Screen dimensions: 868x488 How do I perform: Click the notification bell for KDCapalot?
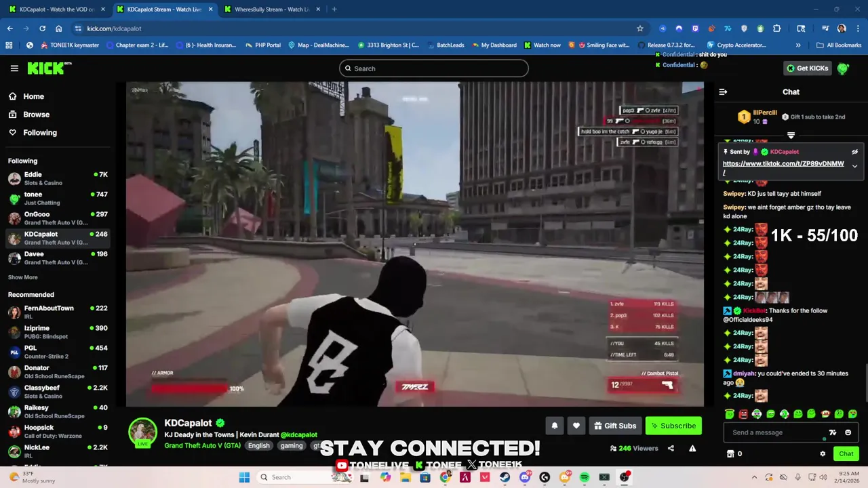(555, 426)
